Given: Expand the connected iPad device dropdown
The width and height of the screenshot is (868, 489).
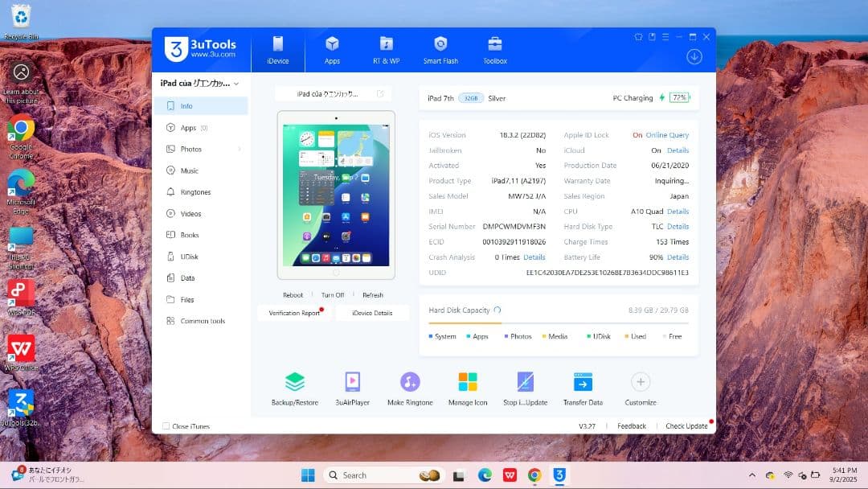Looking at the screenshot, I should coord(197,83).
